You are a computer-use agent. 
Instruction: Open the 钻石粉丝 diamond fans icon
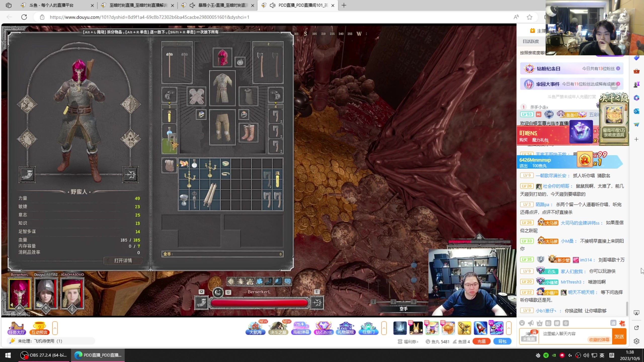(x=324, y=328)
